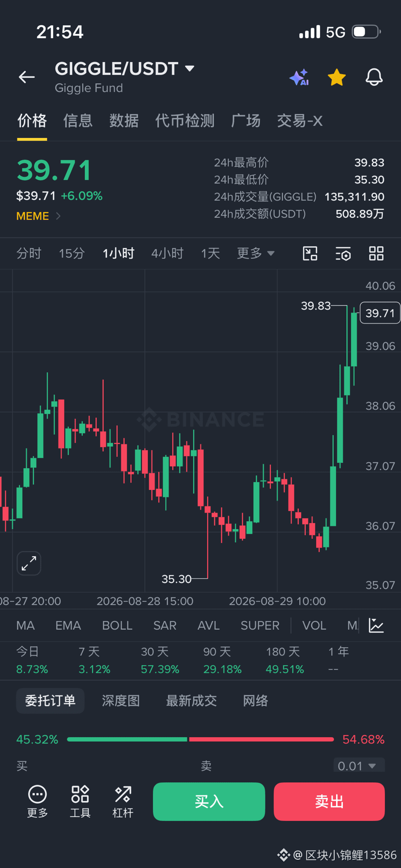Toggle VOL indicator
Viewport: 401px width, 868px height.
point(314,625)
